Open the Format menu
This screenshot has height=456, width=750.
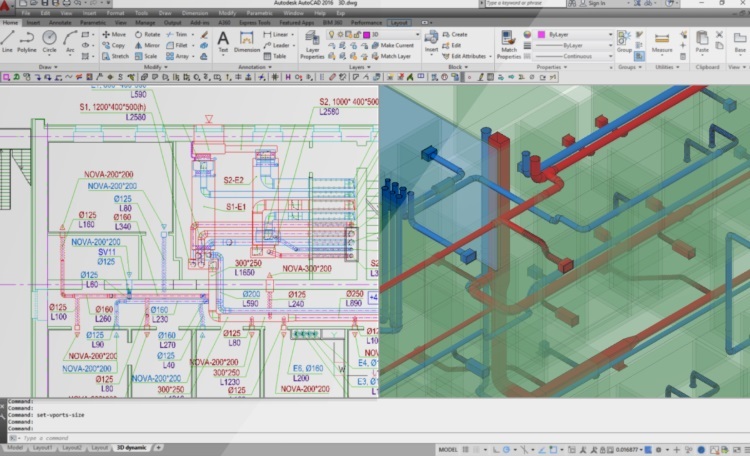point(117,13)
